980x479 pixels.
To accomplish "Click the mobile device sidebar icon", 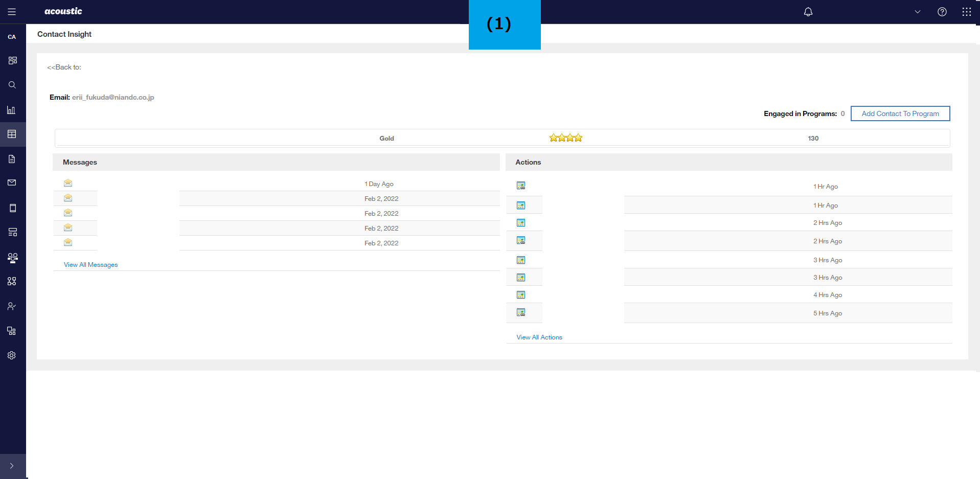I will pyautogui.click(x=13, y=208).
